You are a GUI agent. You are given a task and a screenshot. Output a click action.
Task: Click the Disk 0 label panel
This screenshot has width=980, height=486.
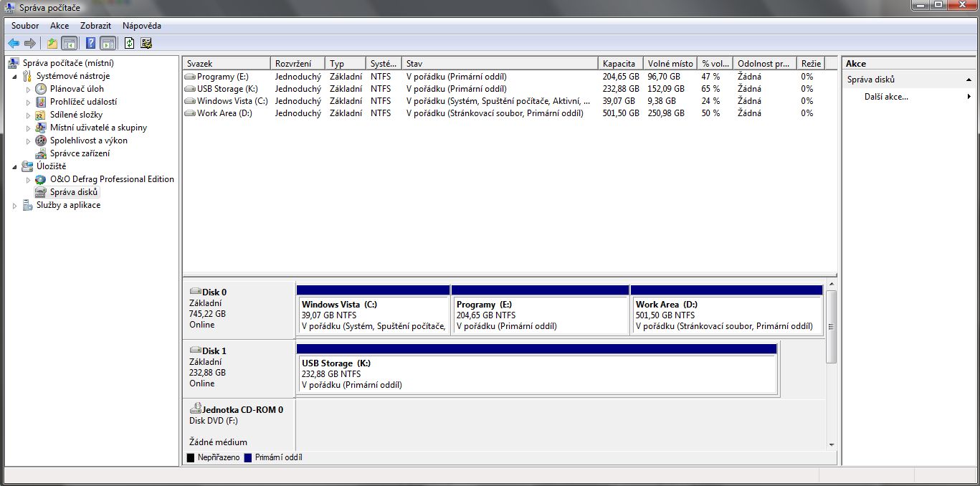point(239,310)
